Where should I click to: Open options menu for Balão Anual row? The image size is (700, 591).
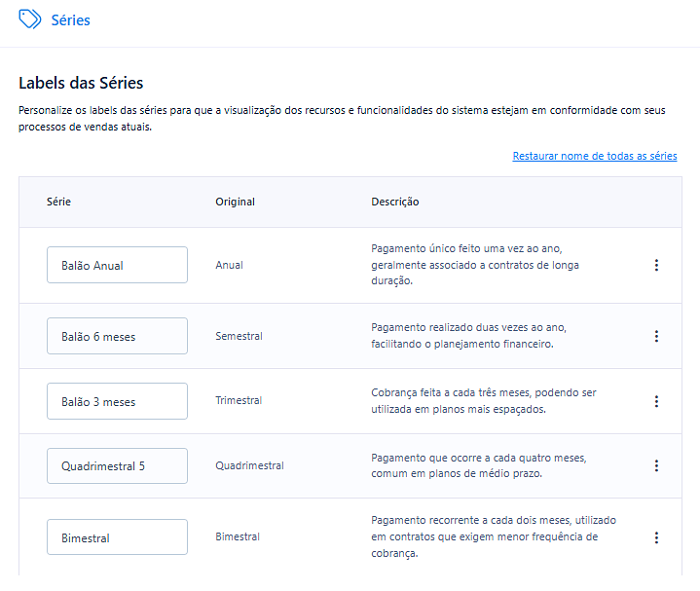click(656, 265)
